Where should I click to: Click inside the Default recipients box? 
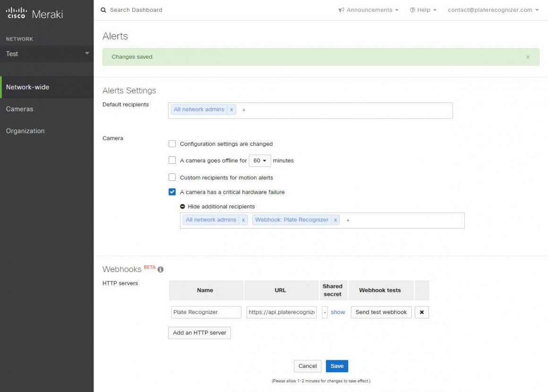click(x=310, y=111)
